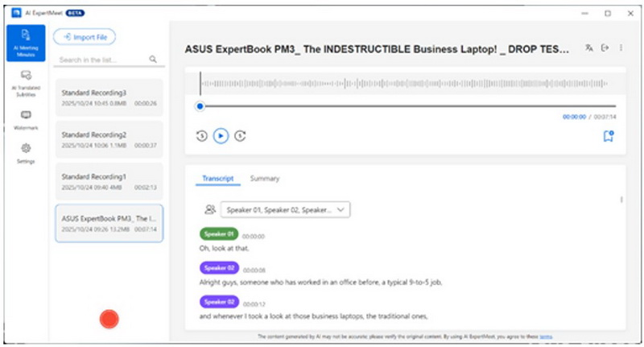Image resolution: width=644 pixels, height=347 pixels.
Task: Open the three-dot more options menu
Action: point(621,48)
